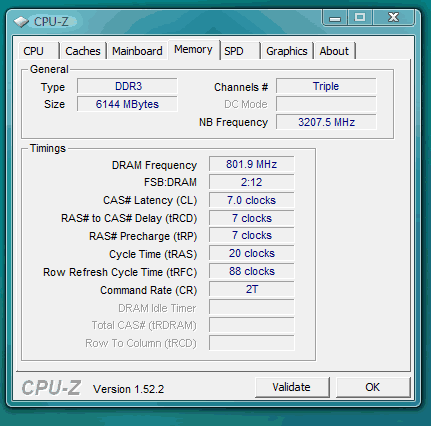431x426 pixels.
Task: Switch to the Graphics tab
Action: tap(287, 51)
